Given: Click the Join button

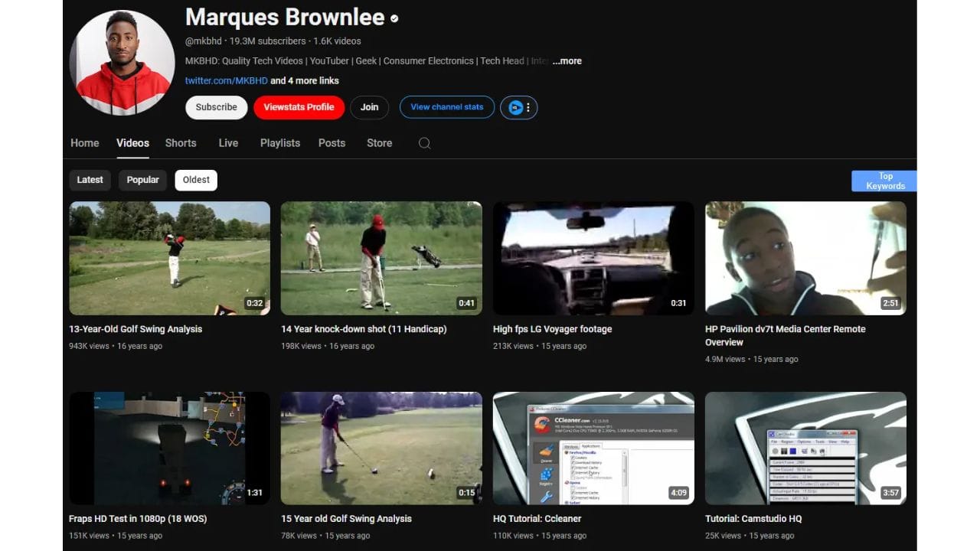Looking at the screenshot, I should pos(370,107).
